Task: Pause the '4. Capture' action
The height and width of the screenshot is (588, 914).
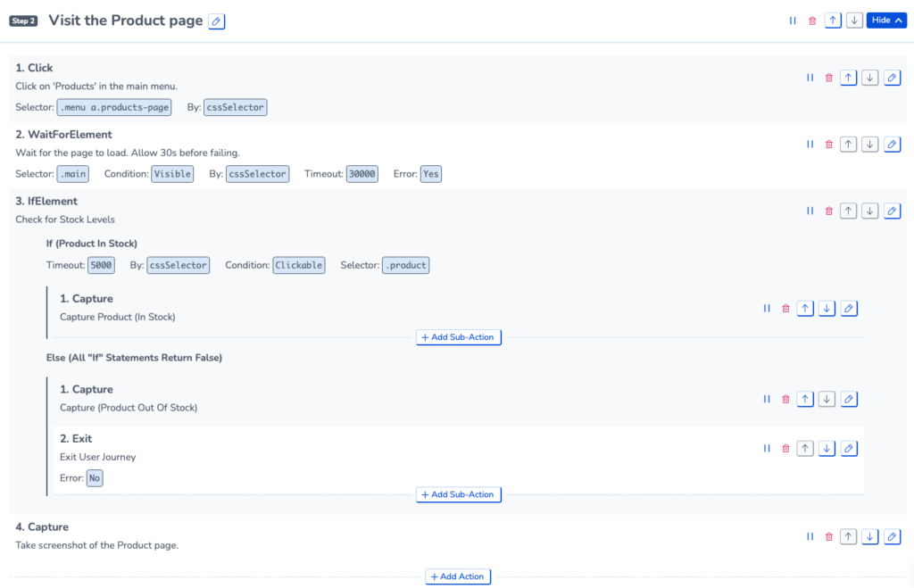Action: pos(810,537)
